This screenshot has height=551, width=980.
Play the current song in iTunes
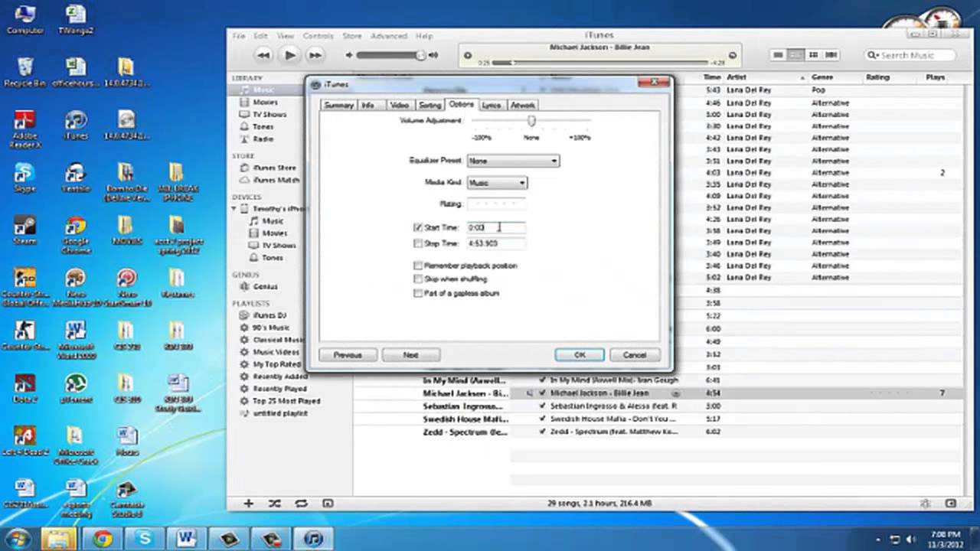(x=289, y=55)
